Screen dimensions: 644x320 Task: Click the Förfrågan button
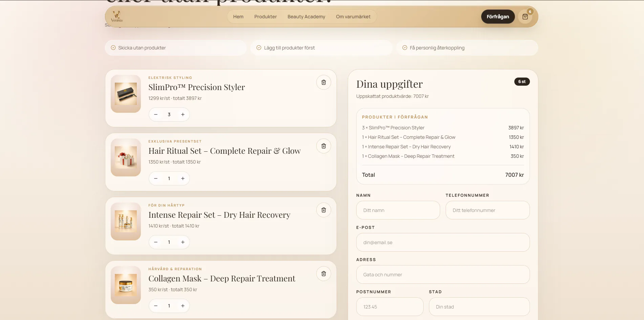coord(498,17)
